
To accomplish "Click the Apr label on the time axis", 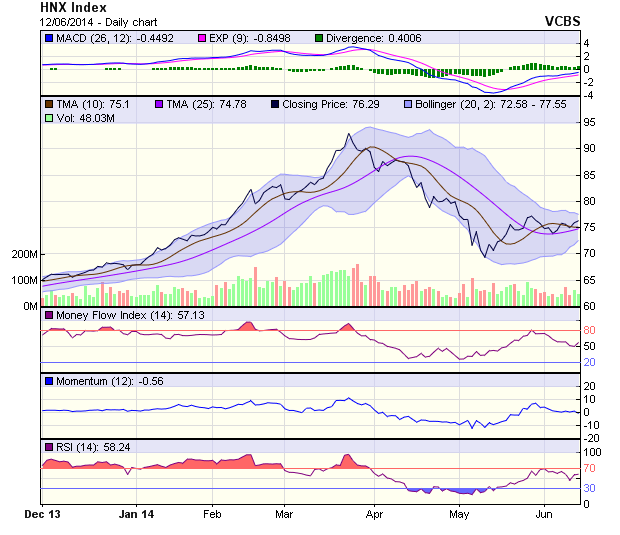I will point(375,513).
